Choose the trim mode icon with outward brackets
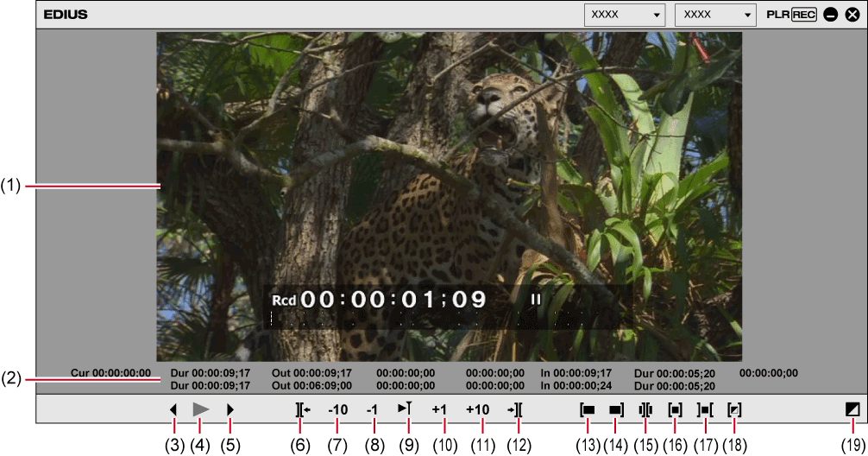 (x=706, y=409)
